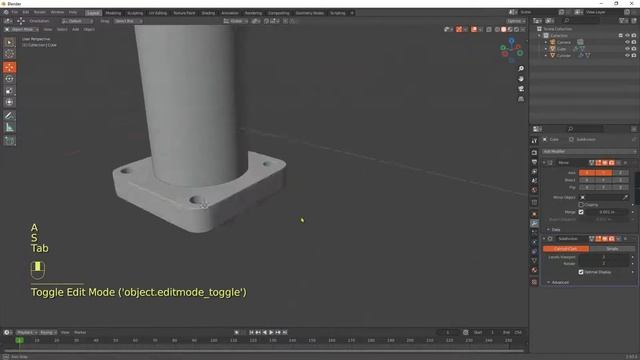
Task: Select Catmull-Clark subdivision type
Action: 566,249
